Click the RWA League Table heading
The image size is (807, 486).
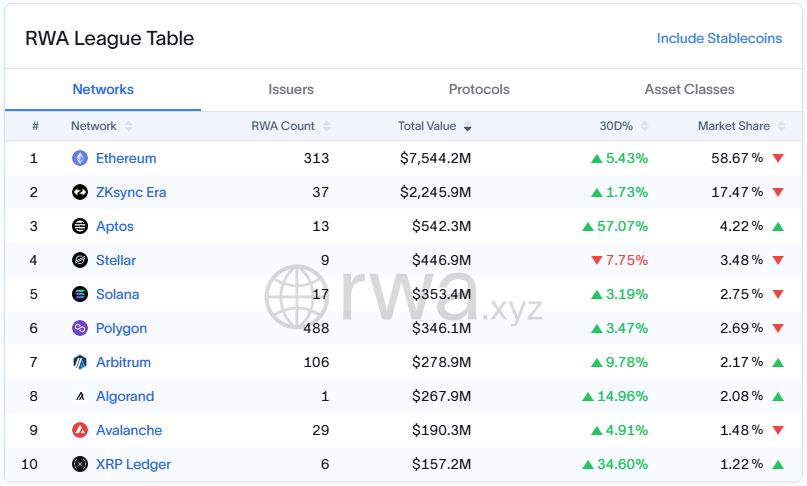click(x=110, y=39)
